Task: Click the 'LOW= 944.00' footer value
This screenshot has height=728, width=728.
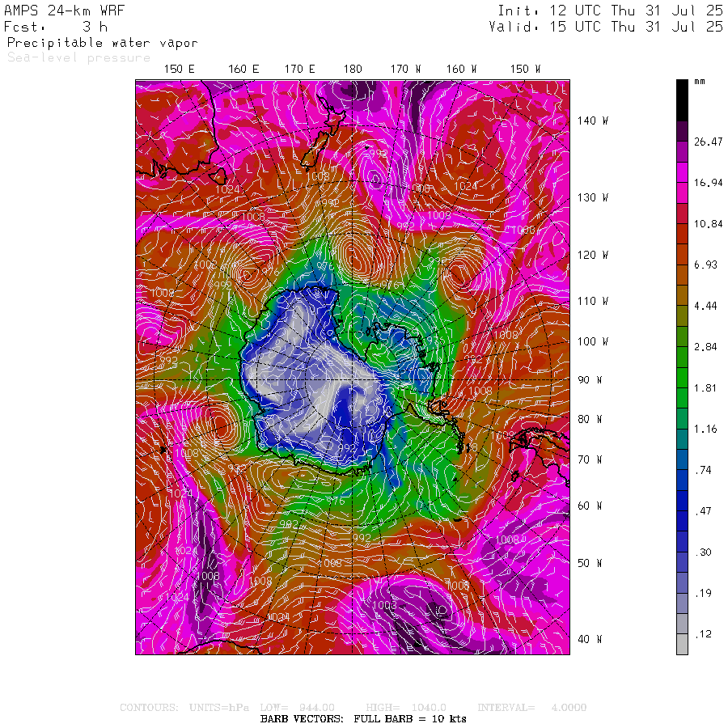Action: (297, 708)
